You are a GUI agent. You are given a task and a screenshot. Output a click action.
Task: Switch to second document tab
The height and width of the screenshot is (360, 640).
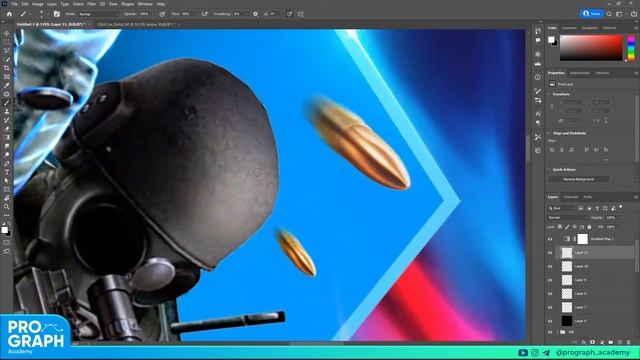(x=136, y=24)
